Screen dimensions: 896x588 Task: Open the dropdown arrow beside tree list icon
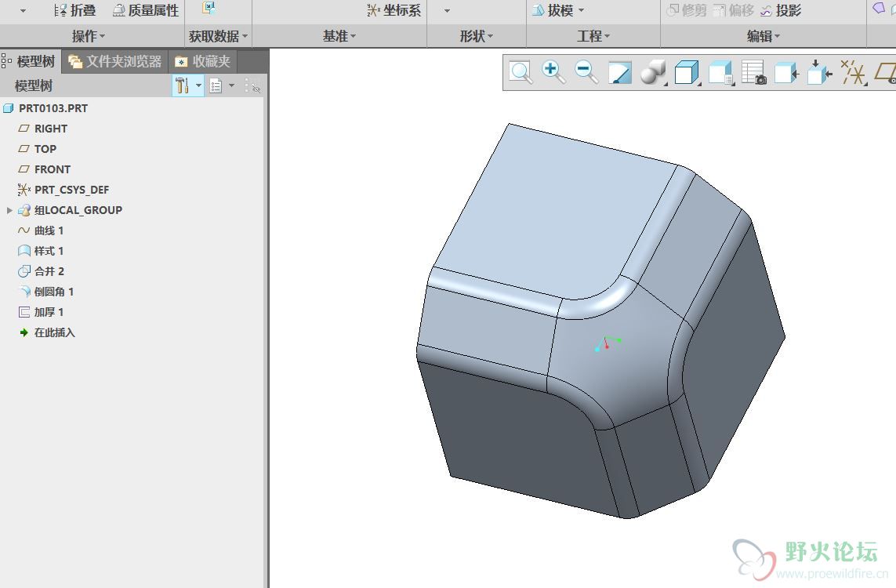(x=231, y=86)
